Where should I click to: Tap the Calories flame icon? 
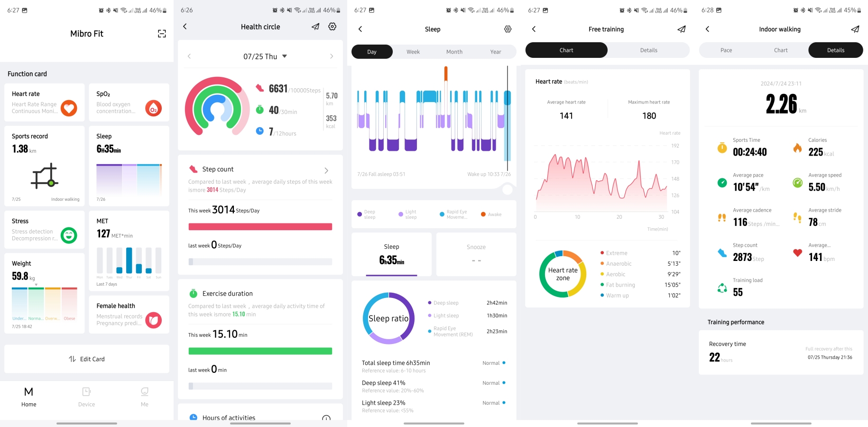[798, 148]
